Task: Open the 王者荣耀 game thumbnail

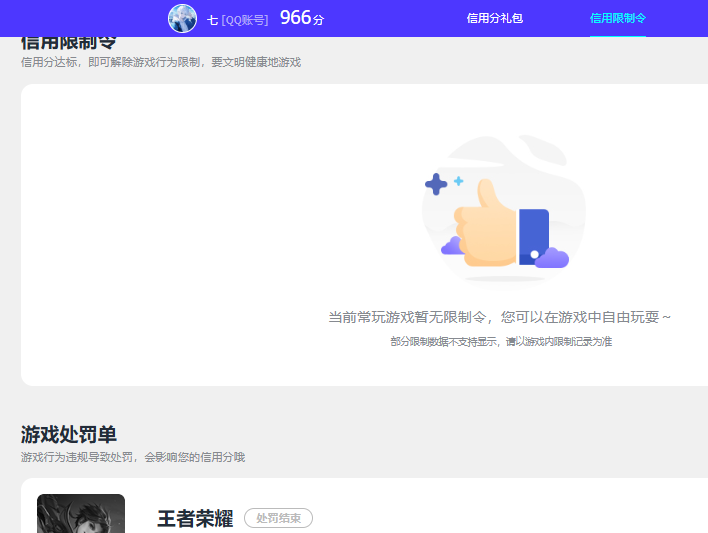Action: tap(81, 514)
